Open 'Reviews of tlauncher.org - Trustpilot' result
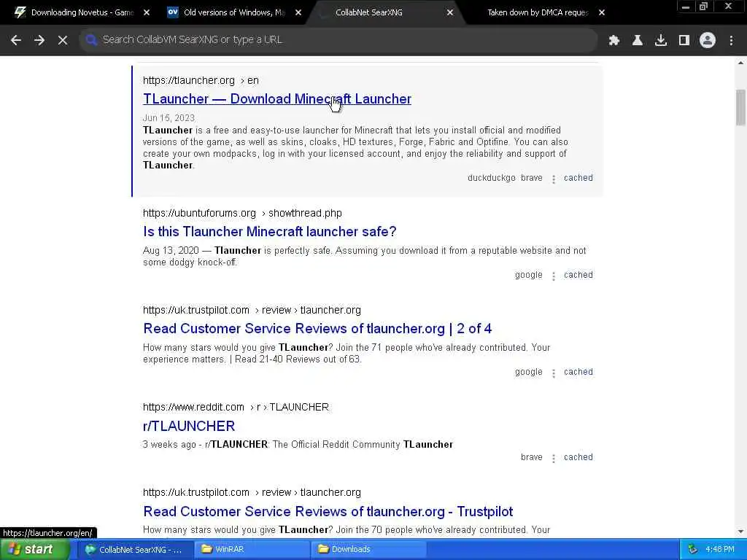This screenshot has height=560, width=747. pyautogui.click(x=328, y=511)
